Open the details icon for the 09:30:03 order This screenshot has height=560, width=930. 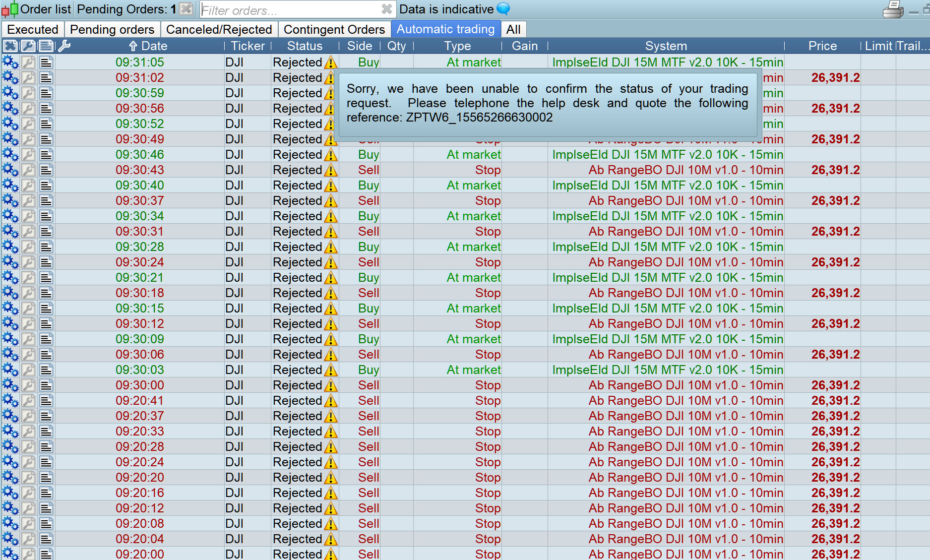pyautogui.click(x=46, y=370)
